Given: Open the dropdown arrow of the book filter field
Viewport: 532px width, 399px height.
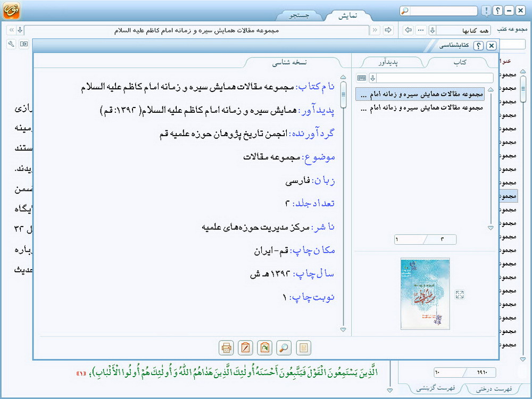Looking at the screenshot, I should click(x=372, y=78).
